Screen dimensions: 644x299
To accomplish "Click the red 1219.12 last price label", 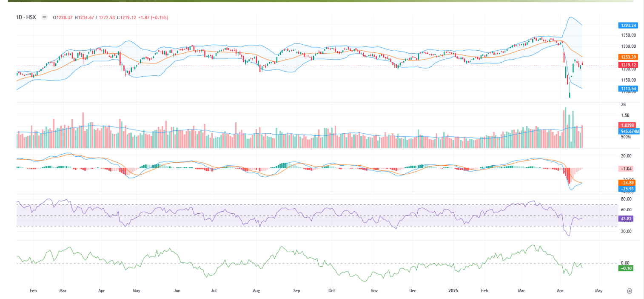I will click(627, 65).
